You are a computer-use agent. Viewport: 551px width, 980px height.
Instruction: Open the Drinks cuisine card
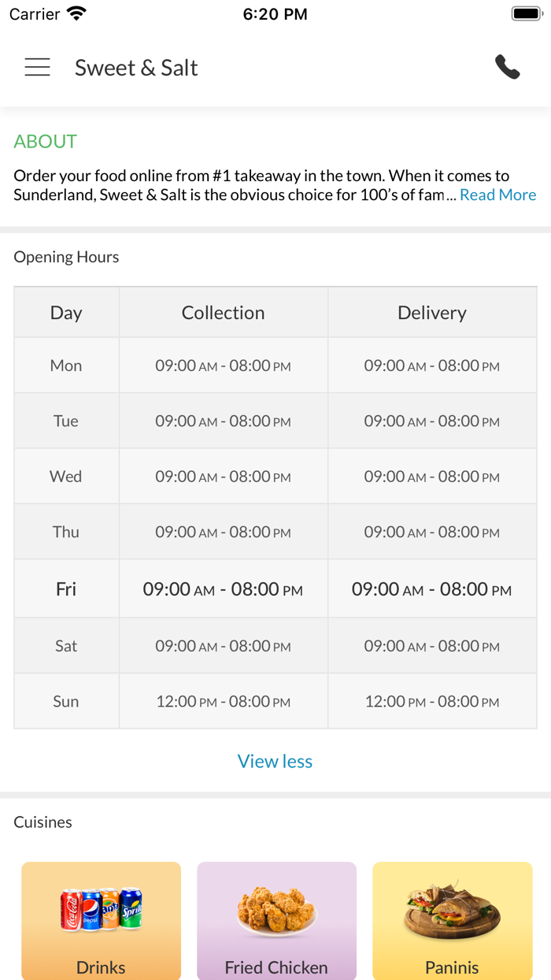[101, 920]
